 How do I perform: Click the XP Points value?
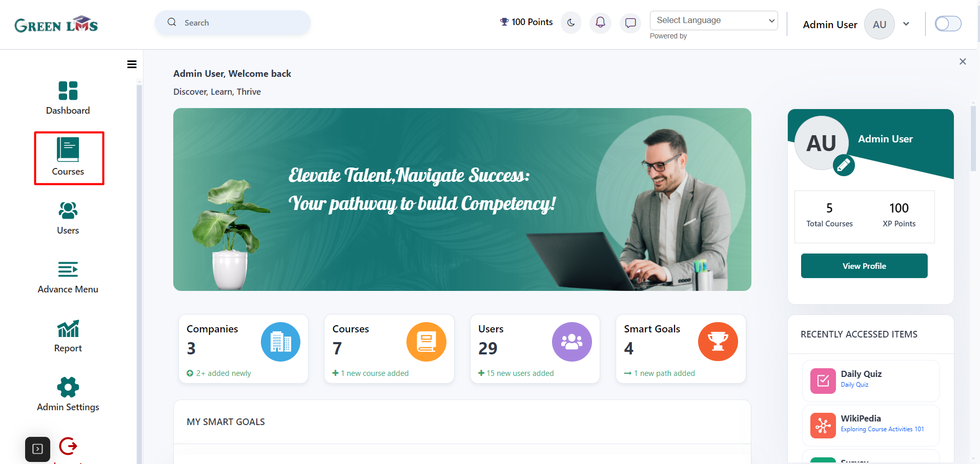899,208
